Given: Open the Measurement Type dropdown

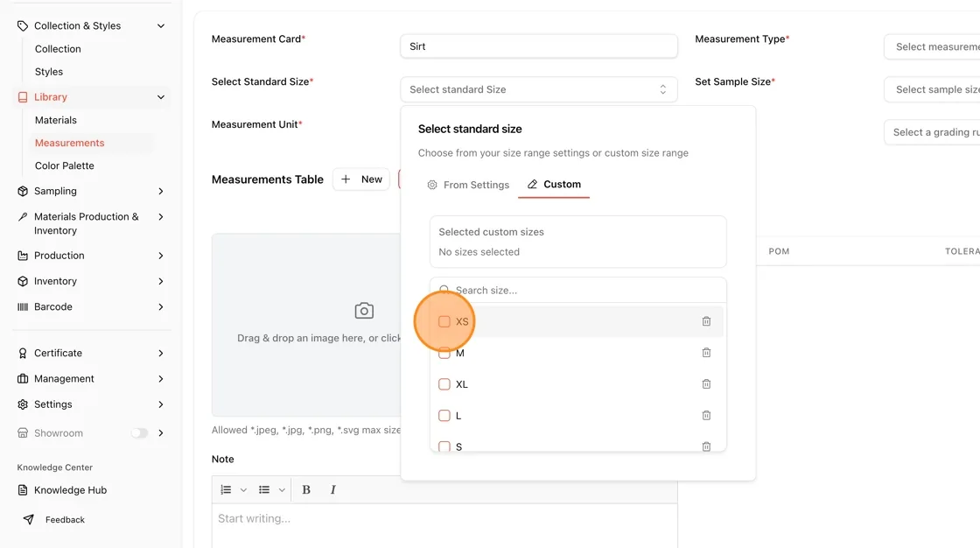Looking at the screenshot, I should point(932,47).
